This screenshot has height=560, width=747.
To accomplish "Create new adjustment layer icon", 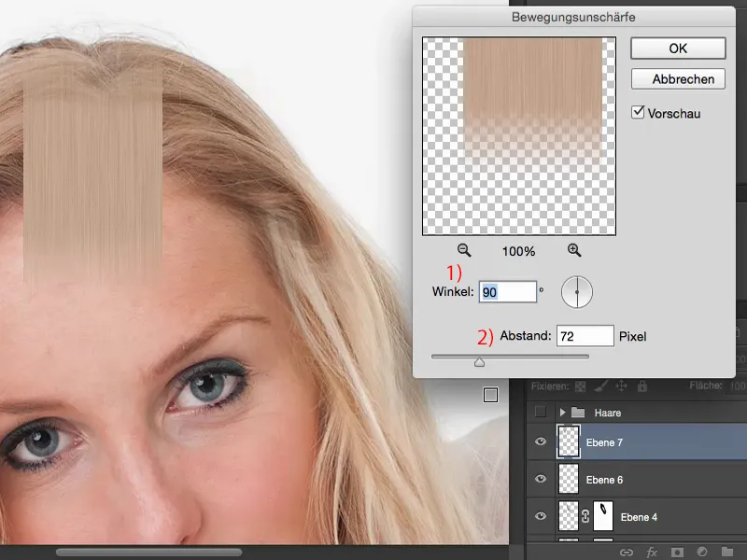I will (702, 552).
